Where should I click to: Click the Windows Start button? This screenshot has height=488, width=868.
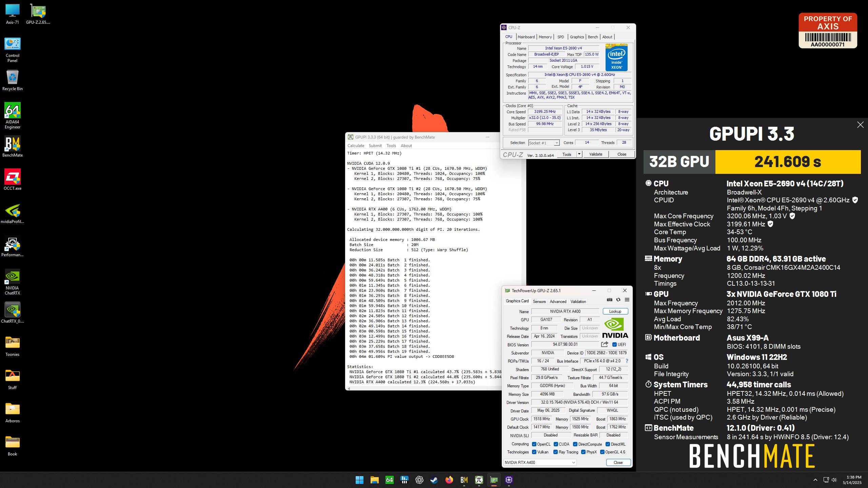click(x=359, y=480)
